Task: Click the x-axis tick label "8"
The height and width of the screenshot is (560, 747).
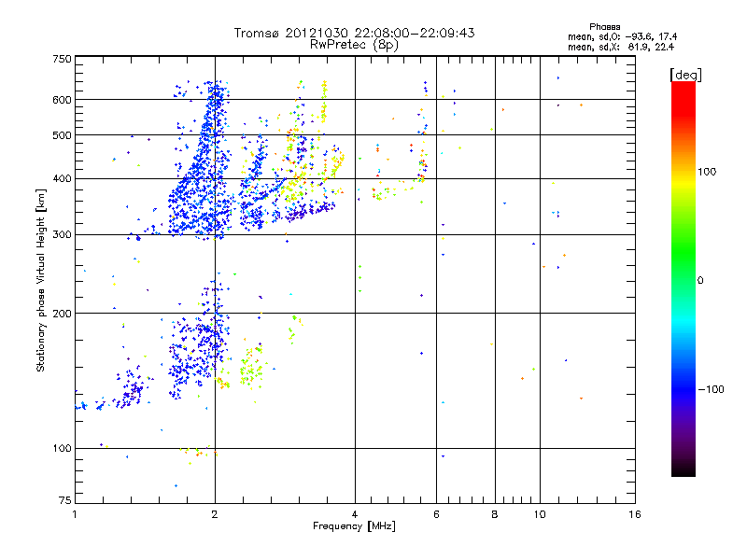Action: pyautogui.click(x=495, y=514)
